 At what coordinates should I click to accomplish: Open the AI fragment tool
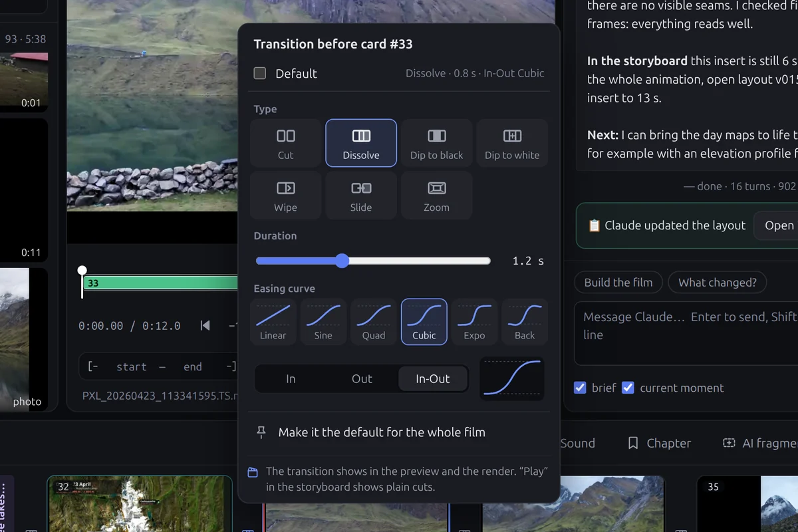760,443
